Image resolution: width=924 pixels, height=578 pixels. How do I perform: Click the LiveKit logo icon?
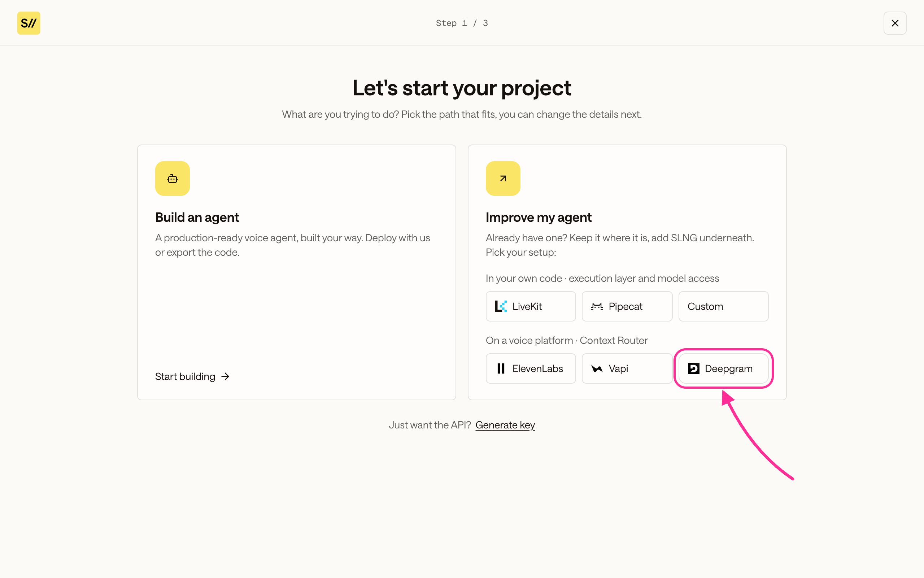(501, 306)
